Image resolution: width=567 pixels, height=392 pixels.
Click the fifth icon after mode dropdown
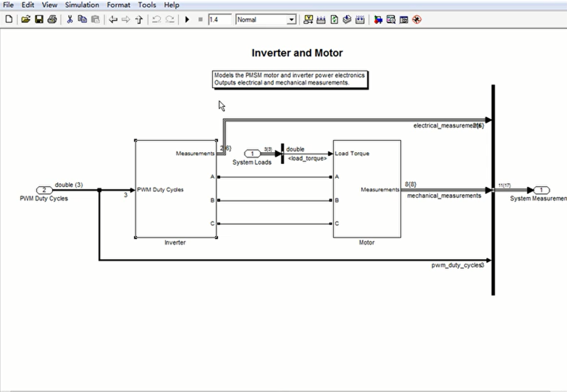tap(360, 19)
